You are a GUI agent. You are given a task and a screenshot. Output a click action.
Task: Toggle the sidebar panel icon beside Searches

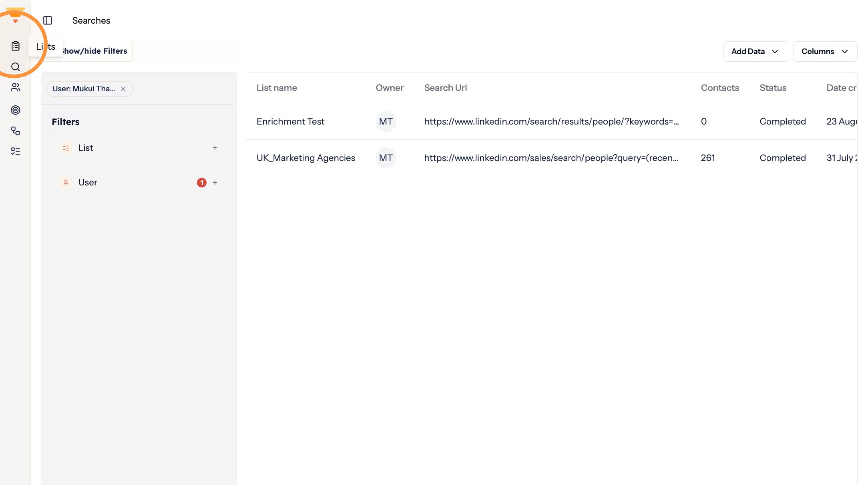48,20
